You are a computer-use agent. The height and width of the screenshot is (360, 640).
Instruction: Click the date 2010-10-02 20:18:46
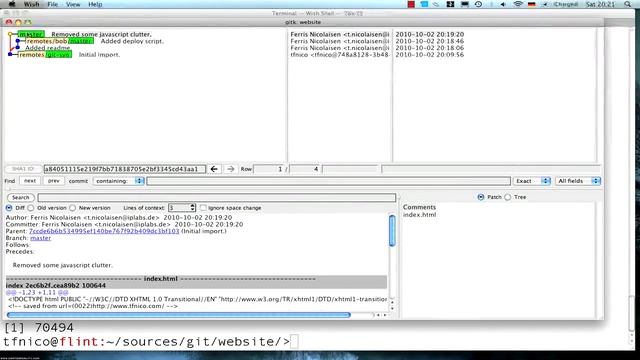click(x=430, y=41)
